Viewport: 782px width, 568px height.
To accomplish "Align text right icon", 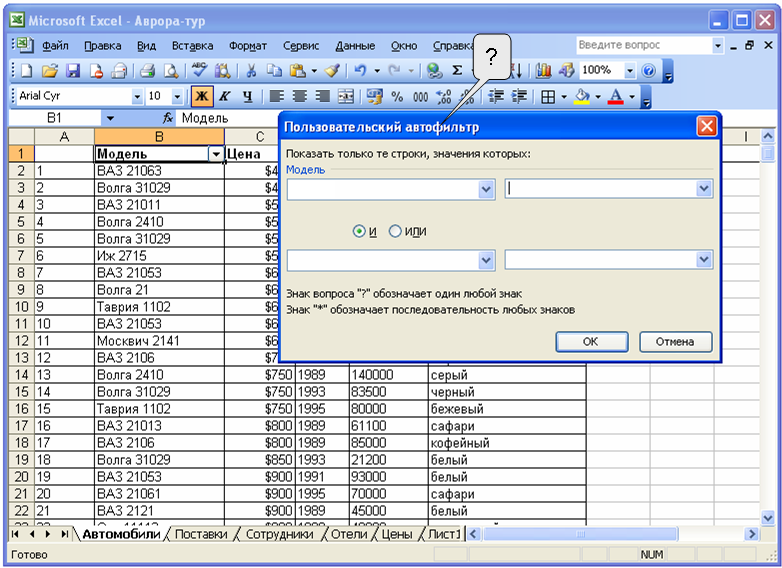I will [323, 96].
